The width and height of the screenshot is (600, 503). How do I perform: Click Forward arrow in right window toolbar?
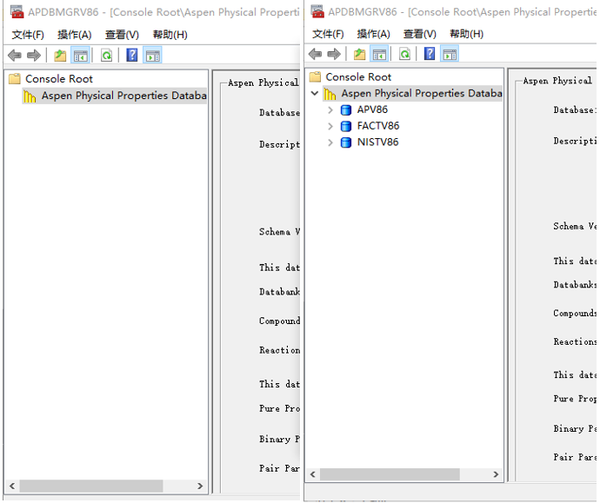click(x=334, y=54)
